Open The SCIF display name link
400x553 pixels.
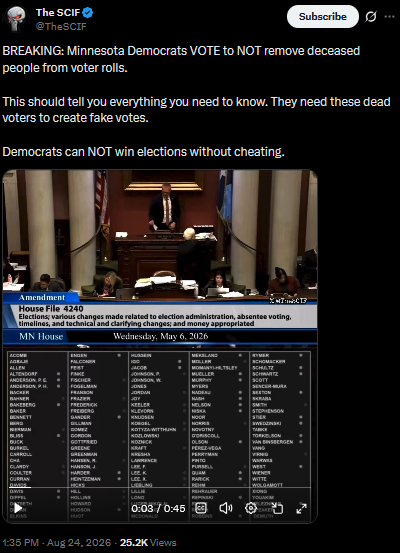pos(58,13)
